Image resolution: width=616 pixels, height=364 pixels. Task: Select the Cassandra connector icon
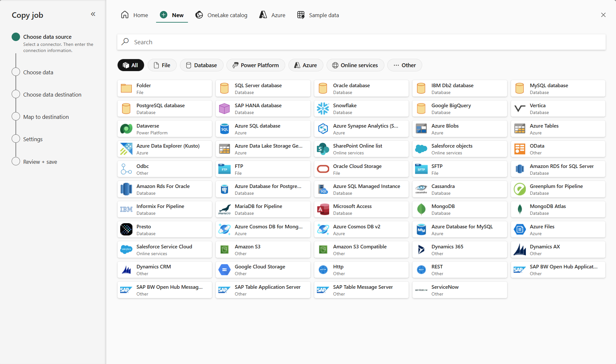(421, 189)
